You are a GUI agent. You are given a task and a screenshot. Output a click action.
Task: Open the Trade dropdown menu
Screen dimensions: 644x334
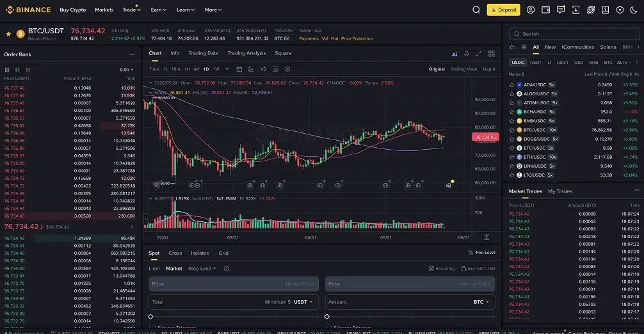click(x=131, y=10)
